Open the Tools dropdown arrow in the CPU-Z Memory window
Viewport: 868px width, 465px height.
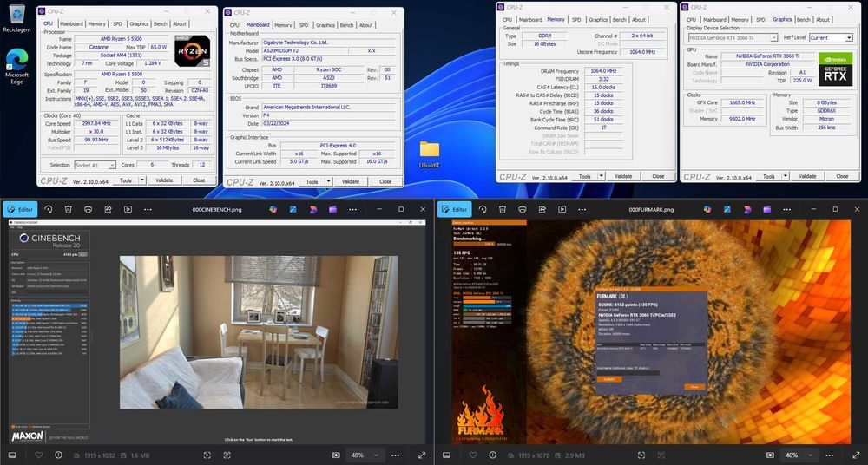pos(602,176)
